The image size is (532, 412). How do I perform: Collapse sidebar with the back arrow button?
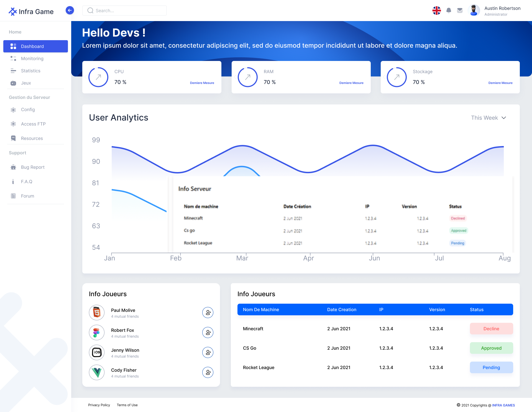click(x=70, y=10)
